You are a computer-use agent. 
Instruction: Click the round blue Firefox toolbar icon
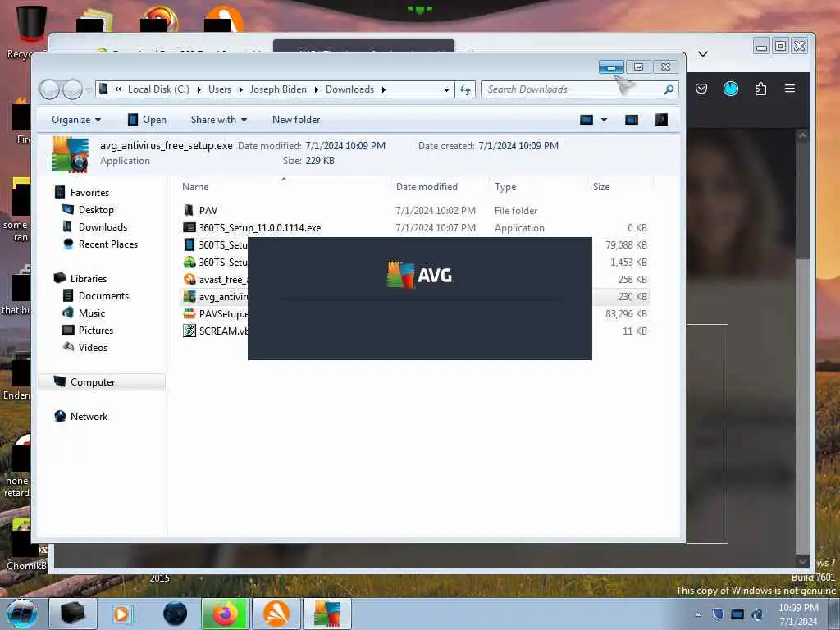[x=731, y=89]
